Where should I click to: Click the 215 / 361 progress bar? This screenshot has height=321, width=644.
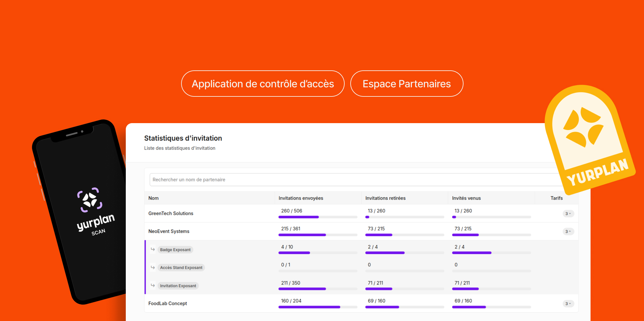coord(318,235)
